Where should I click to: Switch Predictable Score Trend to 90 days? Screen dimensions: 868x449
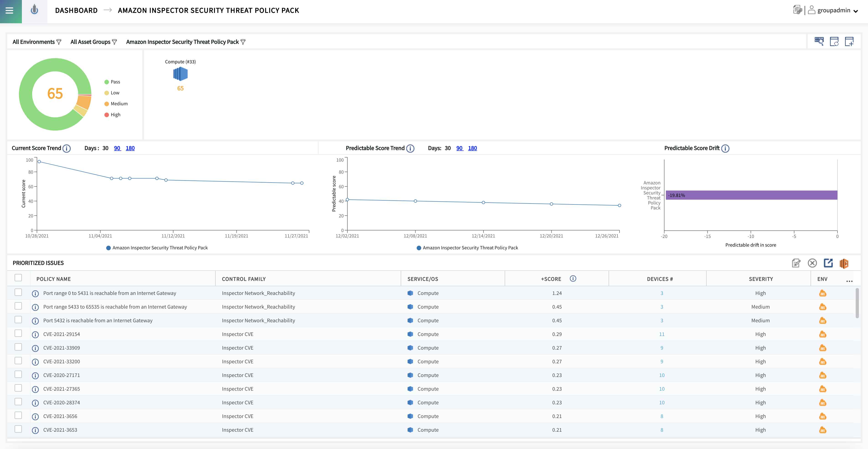(460, 148)
